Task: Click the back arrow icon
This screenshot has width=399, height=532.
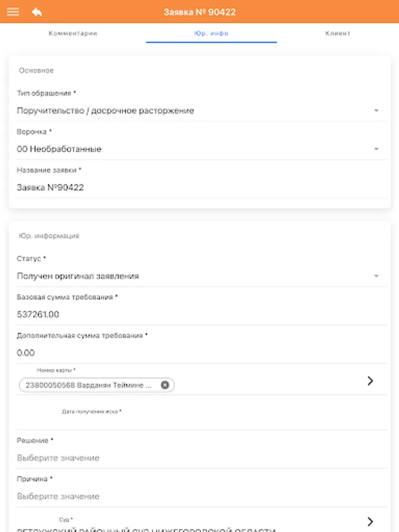Action: [x=37, y=12]
